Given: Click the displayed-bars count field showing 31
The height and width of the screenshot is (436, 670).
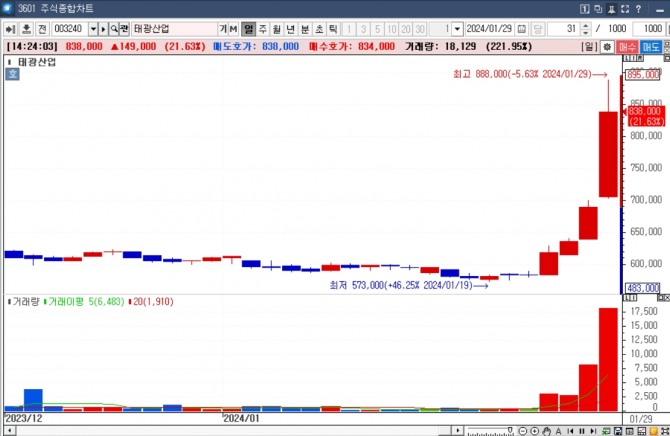Looking at the screenshot, I should 564,29.
